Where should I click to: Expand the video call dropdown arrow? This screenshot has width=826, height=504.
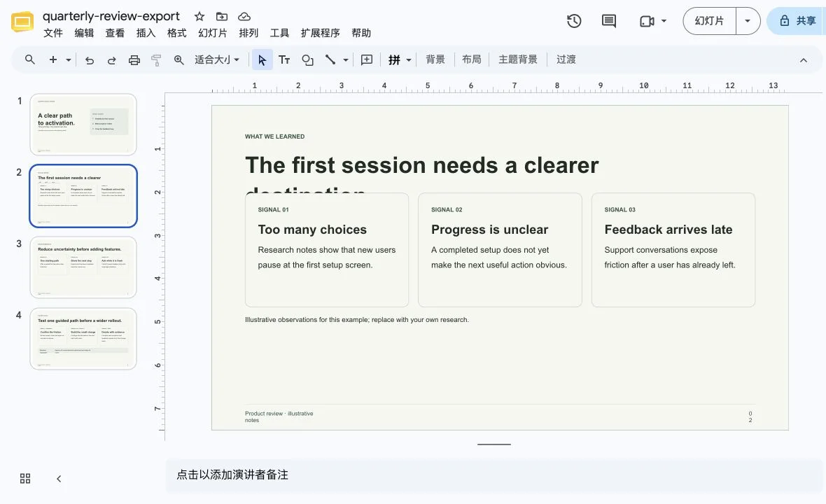(x=664, y=21)
